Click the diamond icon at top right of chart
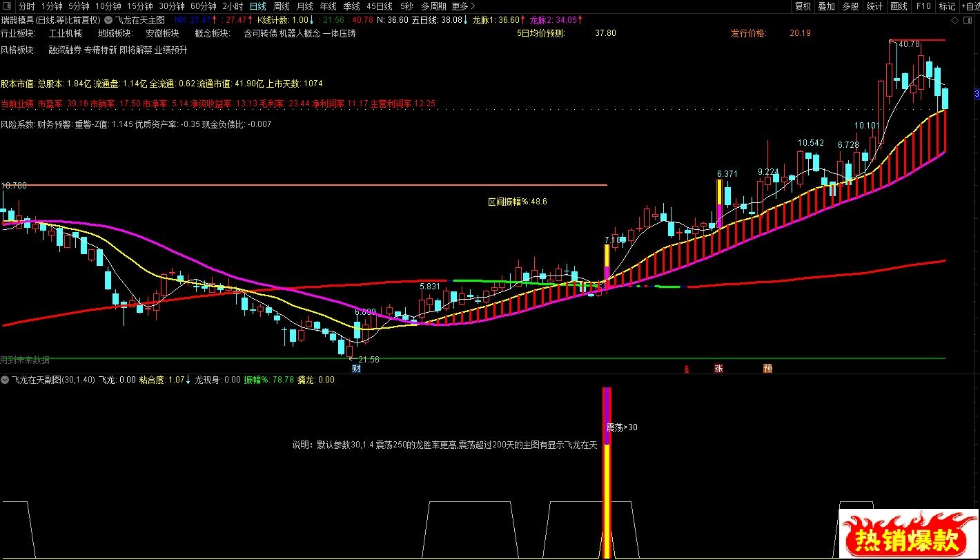The image size is (980, 560). pyautogui.click(x=954, y=21)
